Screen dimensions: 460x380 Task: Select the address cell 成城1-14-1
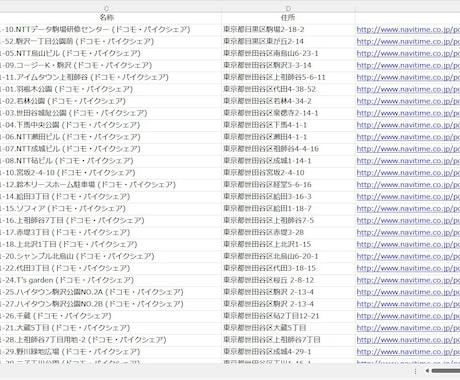coord(288,161)
